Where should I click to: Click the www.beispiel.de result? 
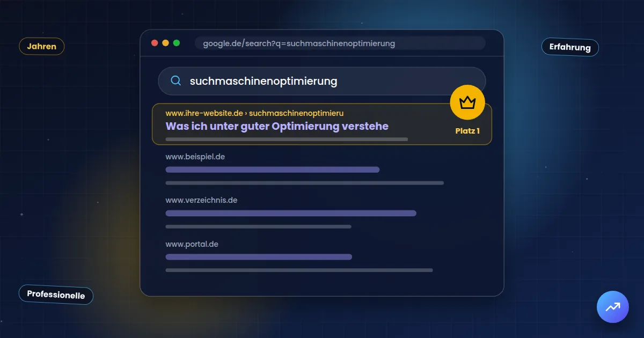(x=195, y=157)
